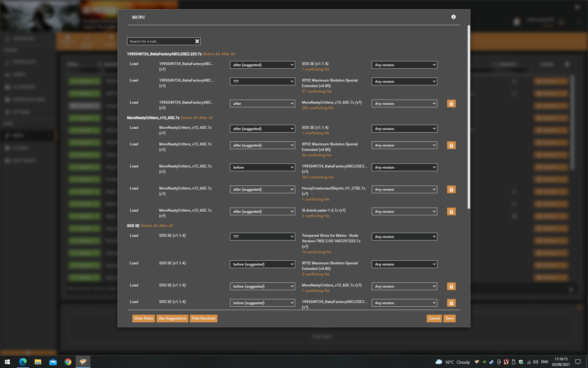Click the Hide Resolved button
This screenshot has height=368, width=588.
point(203,319)
